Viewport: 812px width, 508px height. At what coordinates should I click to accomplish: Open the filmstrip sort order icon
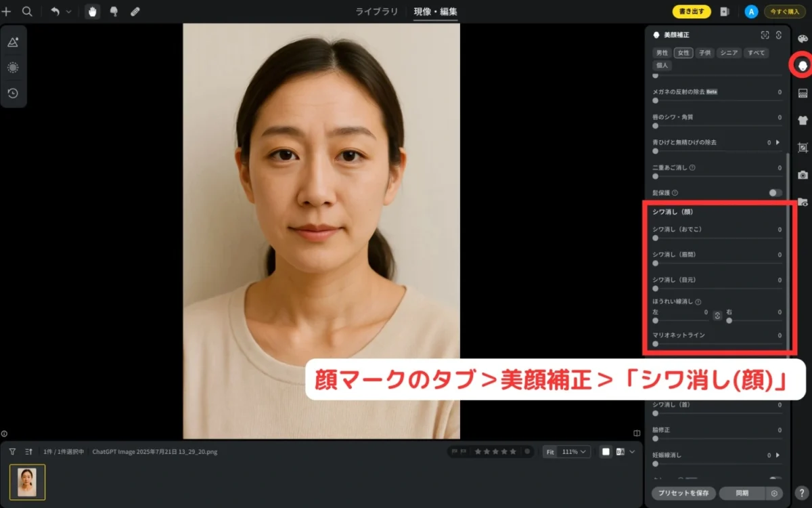coord(29,451)
